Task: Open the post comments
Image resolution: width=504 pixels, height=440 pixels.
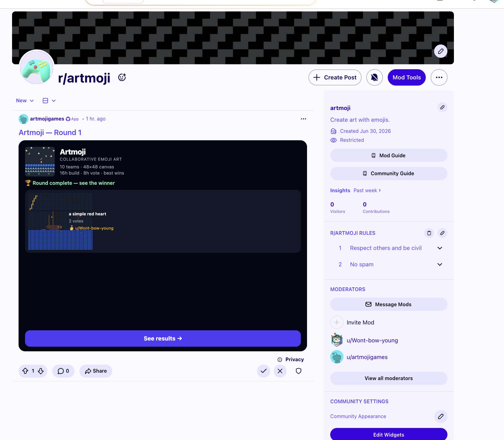Action: pos(63,371)
